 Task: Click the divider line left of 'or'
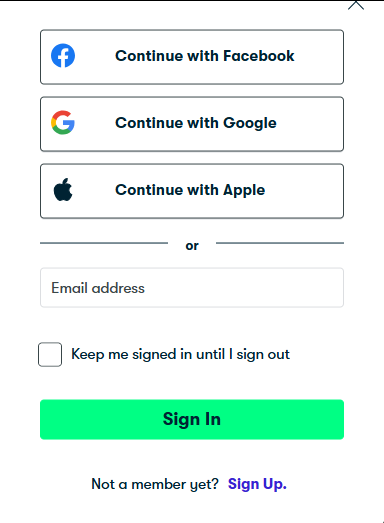point(104,243)
